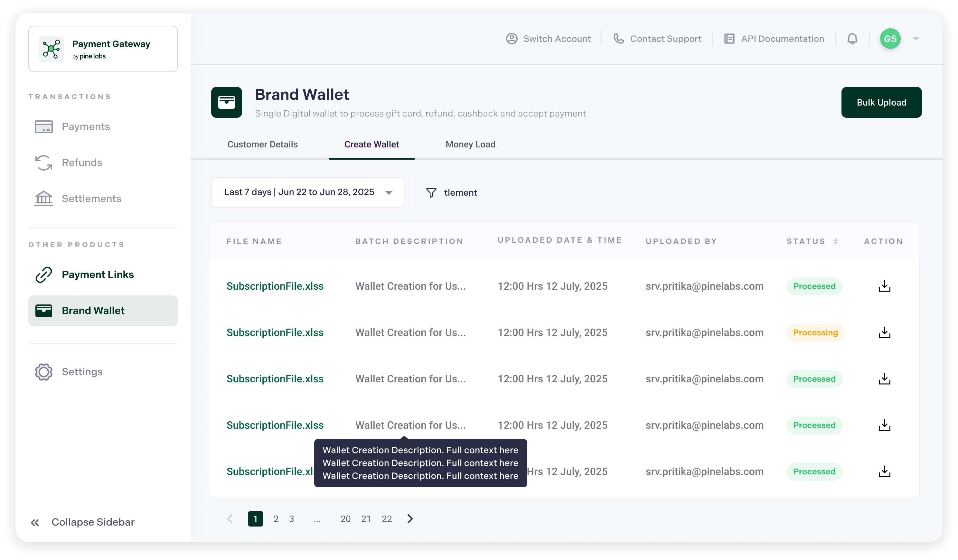
Task: Download the third row file
Action: tap(884, 379)
